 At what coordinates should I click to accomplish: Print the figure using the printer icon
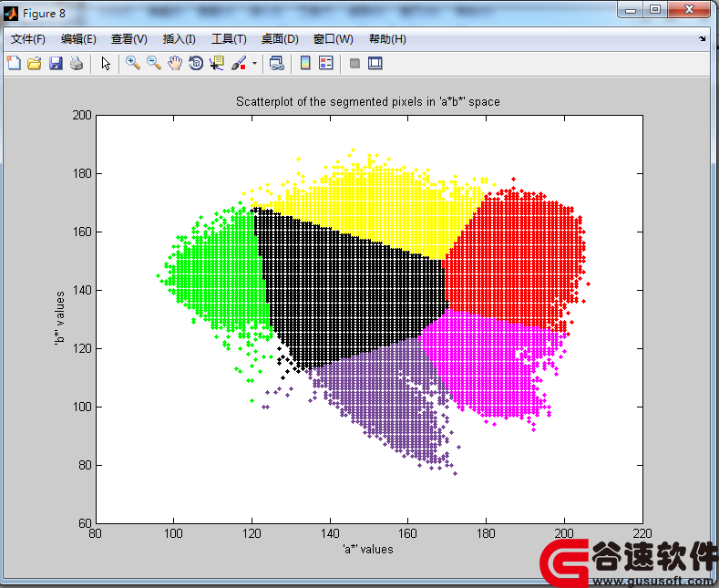(x=77, y=63)
